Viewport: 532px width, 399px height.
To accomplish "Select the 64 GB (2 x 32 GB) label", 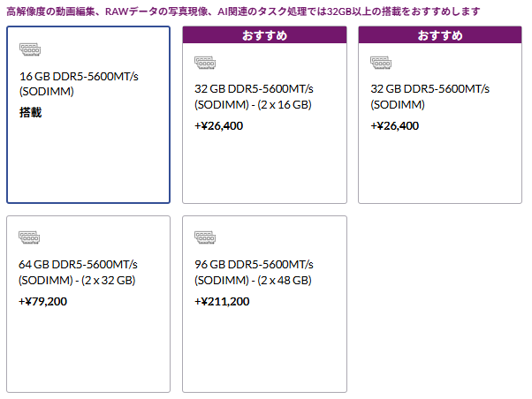I will click(78, 272).
